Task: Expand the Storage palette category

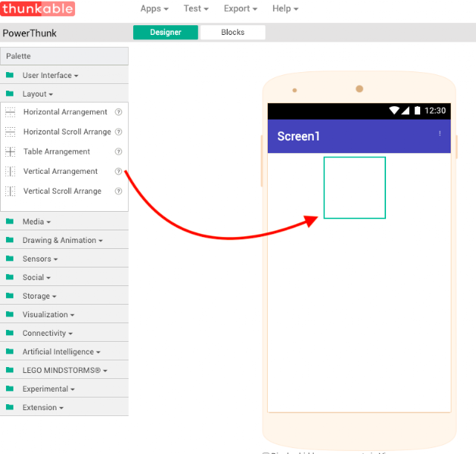Action: pos(64,296)
